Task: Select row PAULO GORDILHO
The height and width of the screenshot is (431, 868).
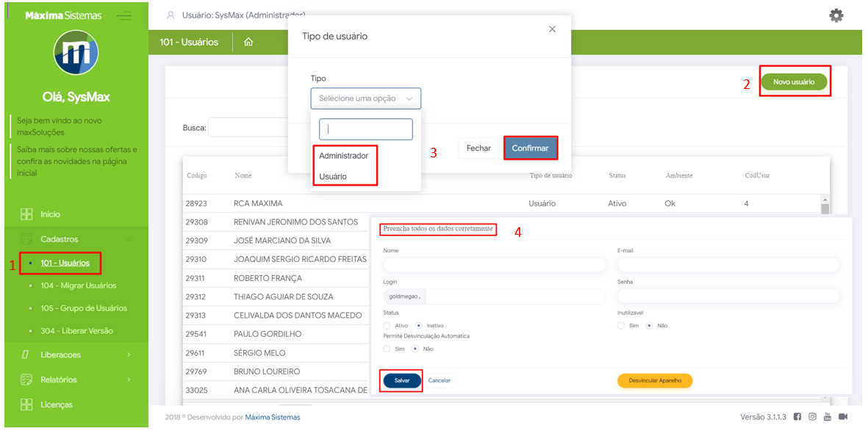Action: pos(276,333)
